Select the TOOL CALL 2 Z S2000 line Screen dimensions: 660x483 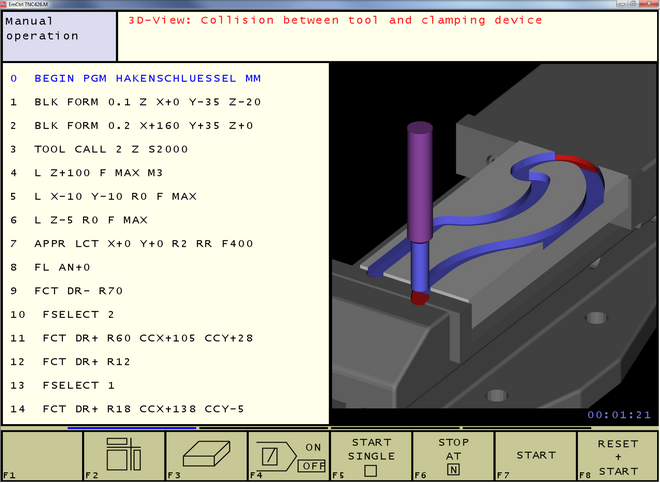click(x=111, y=149)
